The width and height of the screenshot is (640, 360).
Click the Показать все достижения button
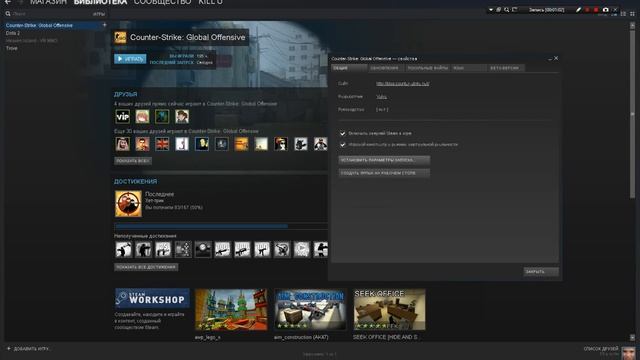[146, 267]
